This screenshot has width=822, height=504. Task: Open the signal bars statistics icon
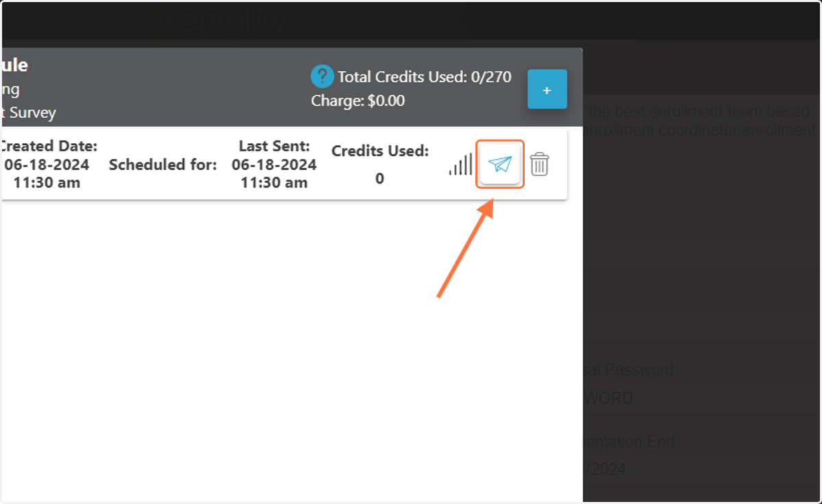(460, 164)
